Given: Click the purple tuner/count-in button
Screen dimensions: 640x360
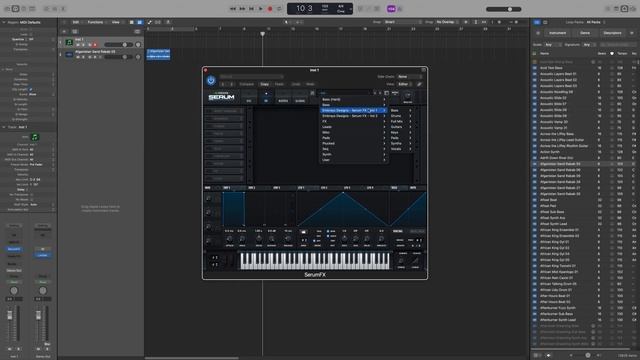Looking at the screenshot, I should point(391,9).
